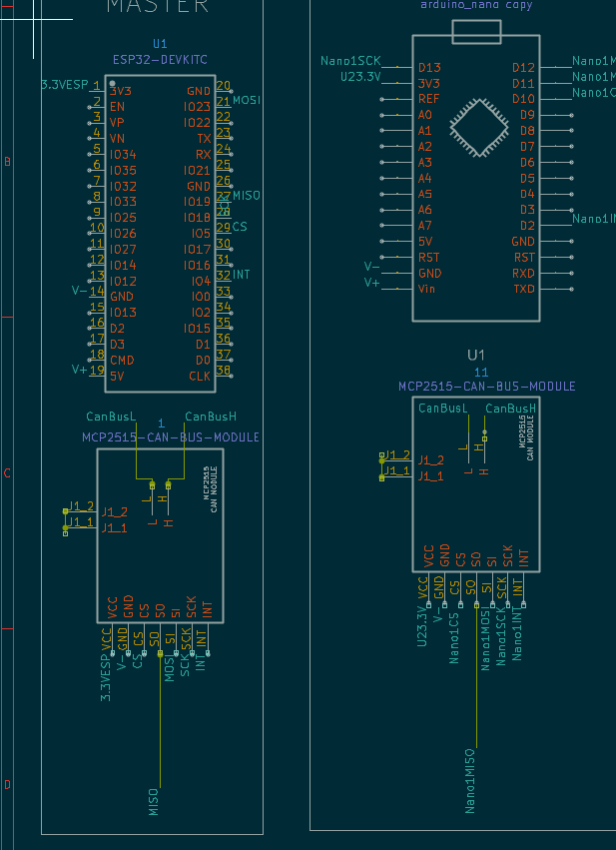
Task: Click the RXD pin on the Arduino Nano
Action: point(523,274)
